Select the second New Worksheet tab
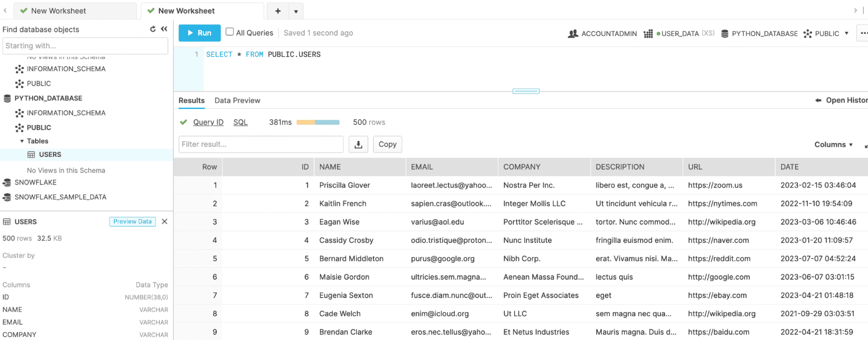The height and width of the screenshot is (340, 868). 202,11
